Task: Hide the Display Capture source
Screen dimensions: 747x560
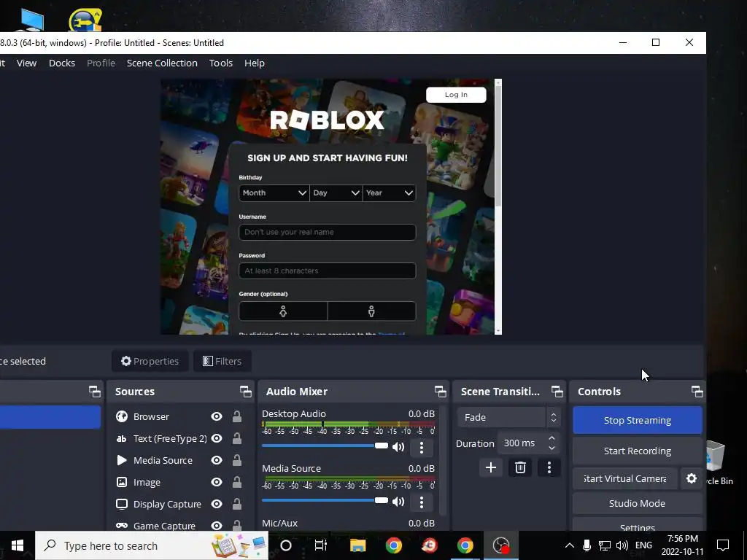Action: tap(216, 505)
